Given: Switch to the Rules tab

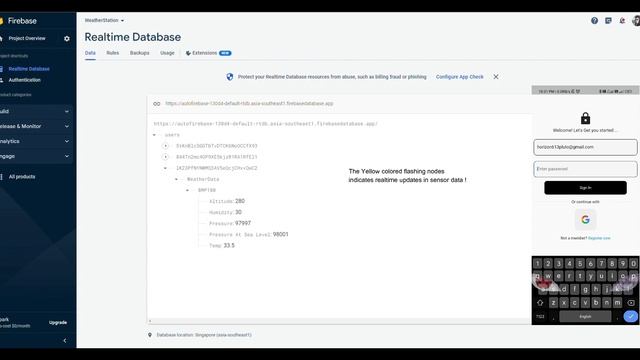Looking at the screenshot, I should (x=113, y=53).
